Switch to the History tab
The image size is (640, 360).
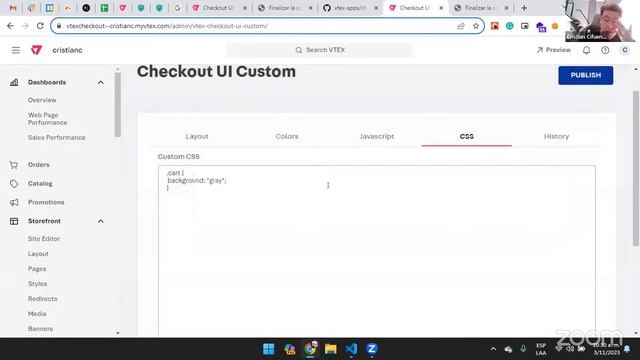556,136
